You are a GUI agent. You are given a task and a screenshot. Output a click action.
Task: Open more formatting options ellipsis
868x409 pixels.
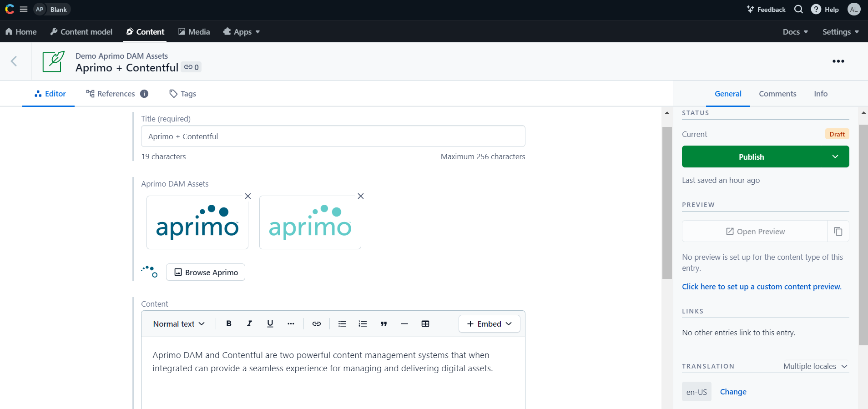[291, 323]
